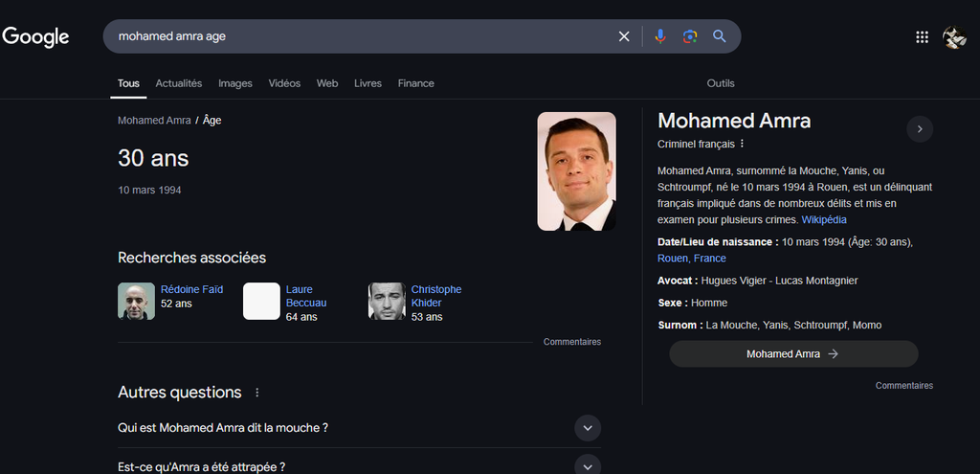Open the Outils search tools
The height and width of the screenshot is (474, 980).
[721, 83]
